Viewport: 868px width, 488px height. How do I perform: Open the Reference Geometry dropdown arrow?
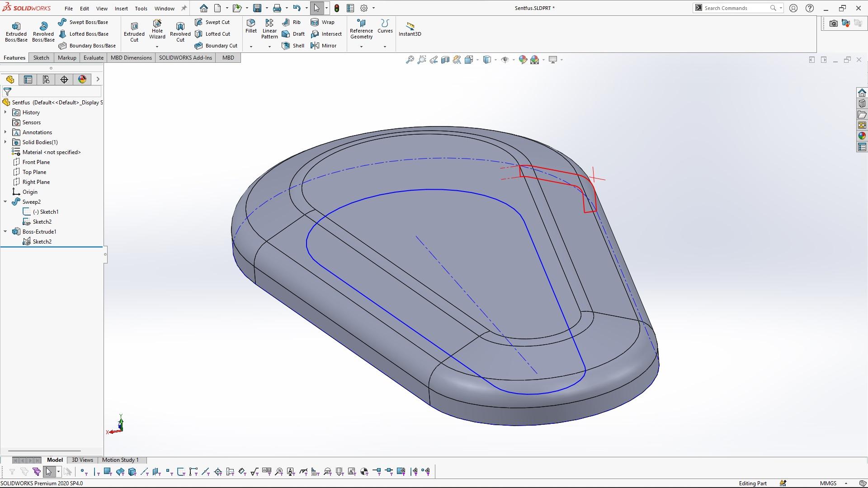(361, 47)
